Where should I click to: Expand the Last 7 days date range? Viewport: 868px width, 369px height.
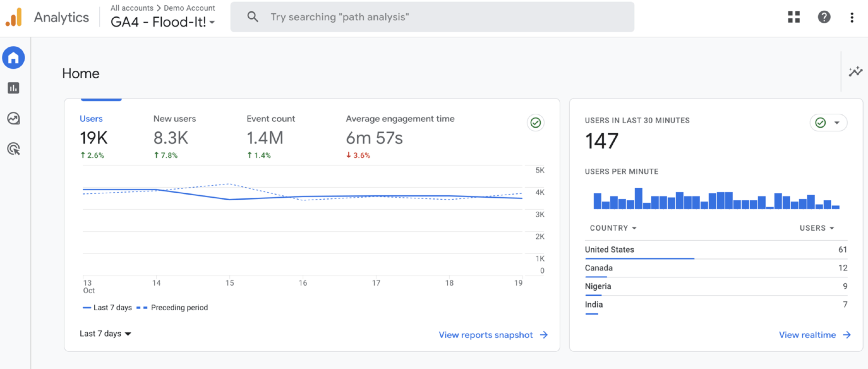point(105,334)
